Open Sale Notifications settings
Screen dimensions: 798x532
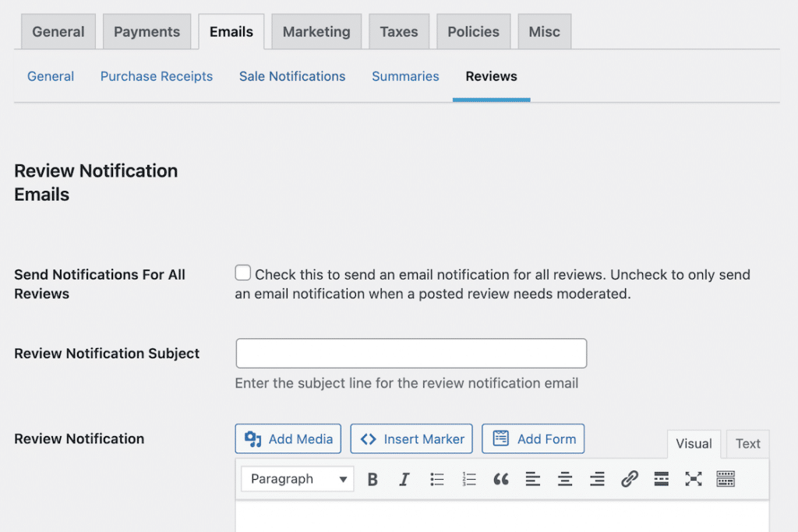point(292,76)
